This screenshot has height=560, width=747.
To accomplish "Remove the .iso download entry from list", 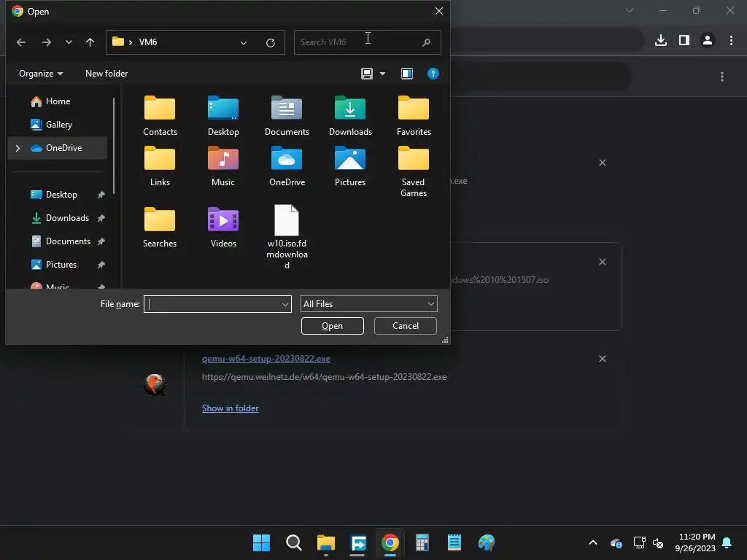I will tap(602, 262).
